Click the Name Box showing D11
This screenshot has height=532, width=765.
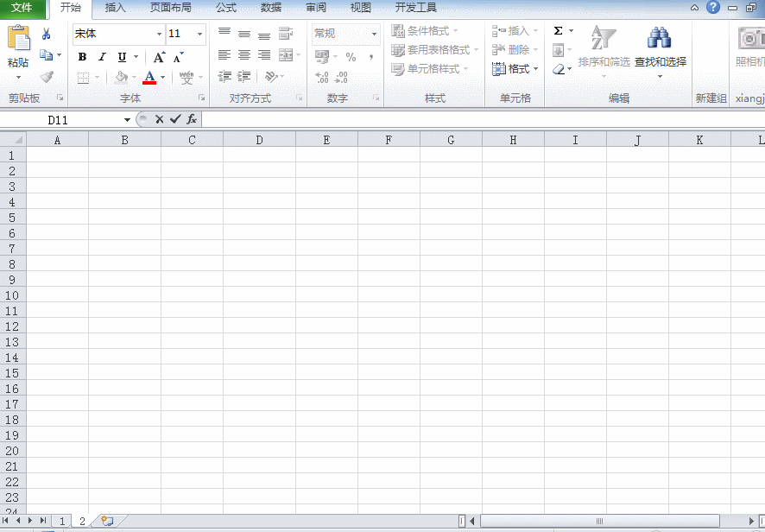click(58, 120)
